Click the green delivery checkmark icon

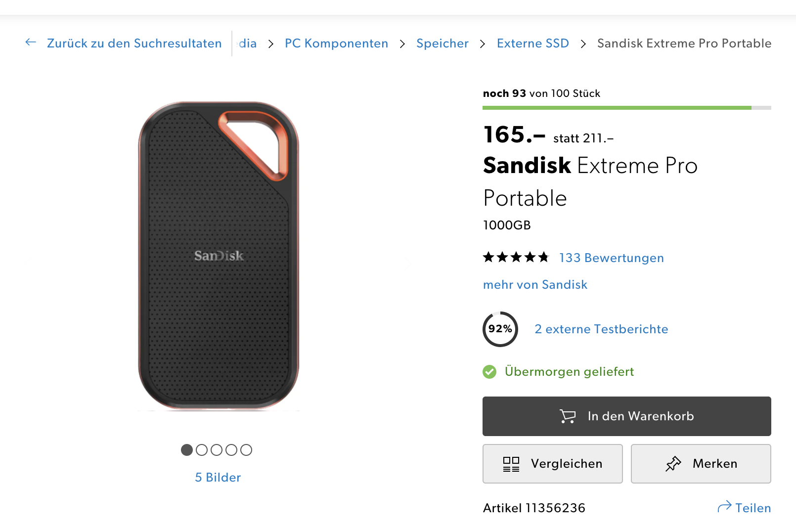coord(489,372)
